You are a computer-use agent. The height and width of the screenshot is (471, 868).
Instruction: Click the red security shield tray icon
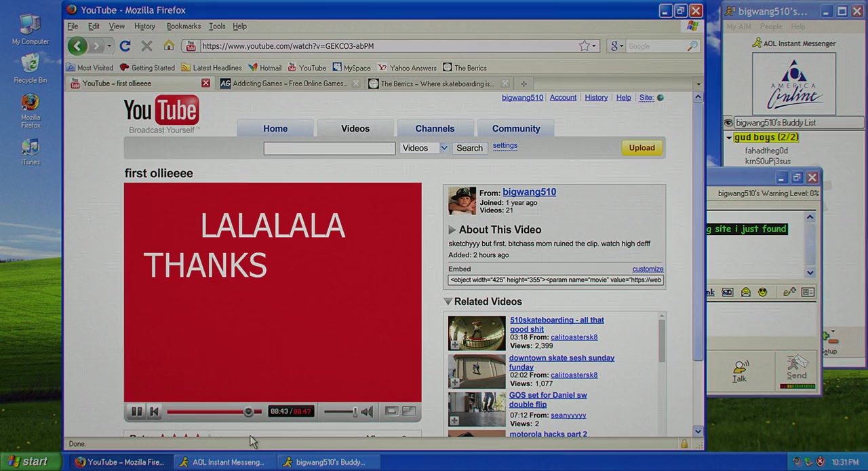pyautogui.click(x=820, y=462)
